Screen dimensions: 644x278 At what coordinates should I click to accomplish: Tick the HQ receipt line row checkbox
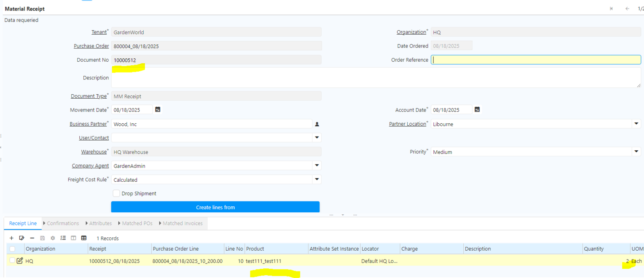coord(12,261)
